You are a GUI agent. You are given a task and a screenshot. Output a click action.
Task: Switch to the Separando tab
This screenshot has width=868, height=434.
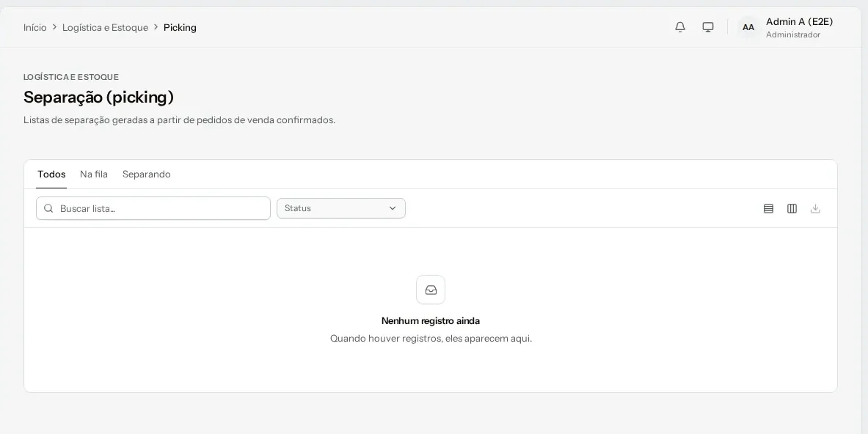(146, 174)
